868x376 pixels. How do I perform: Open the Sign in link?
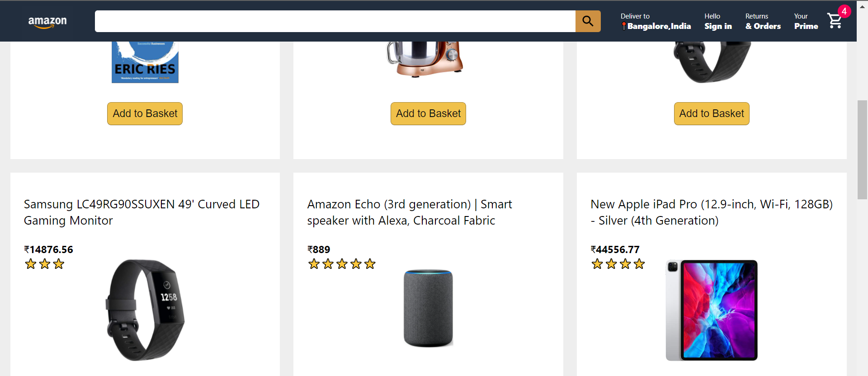tap(717, 26)
